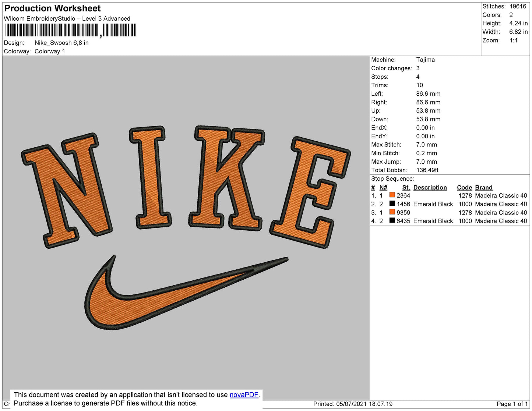
Task: Click 'Emerald Black' in stop row 2
Action: (x=433, y=204)
